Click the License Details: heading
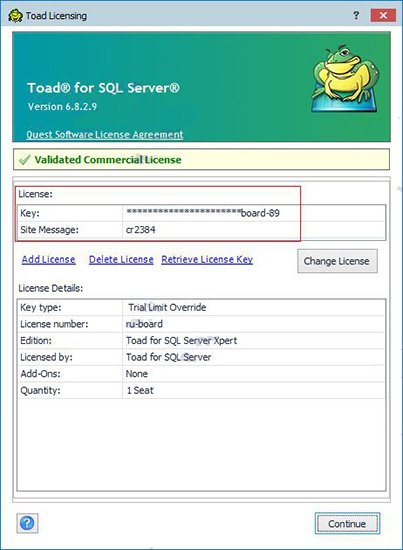The image size is (403, 550). 51,288
